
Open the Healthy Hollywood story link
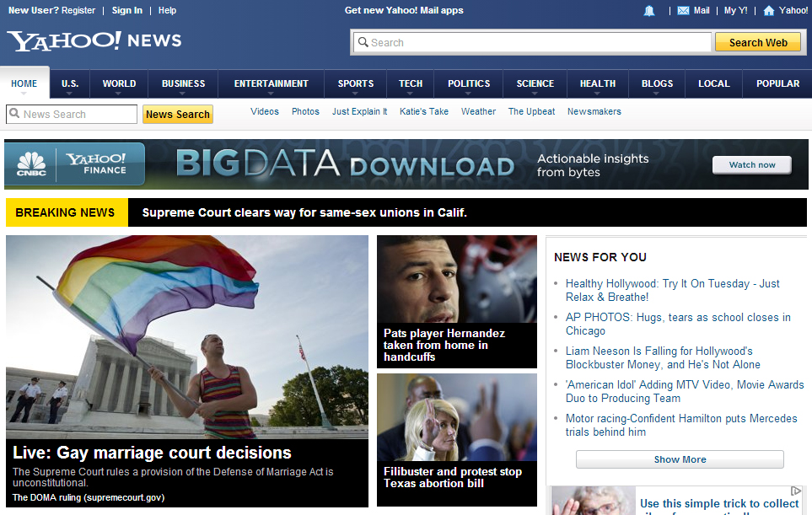(672, 290)
